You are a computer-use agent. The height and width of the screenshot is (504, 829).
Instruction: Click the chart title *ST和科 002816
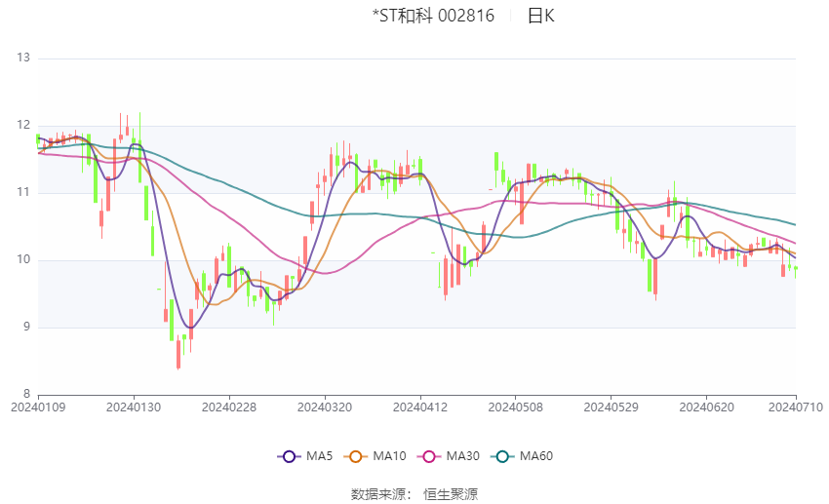click(x=434, y=16)
